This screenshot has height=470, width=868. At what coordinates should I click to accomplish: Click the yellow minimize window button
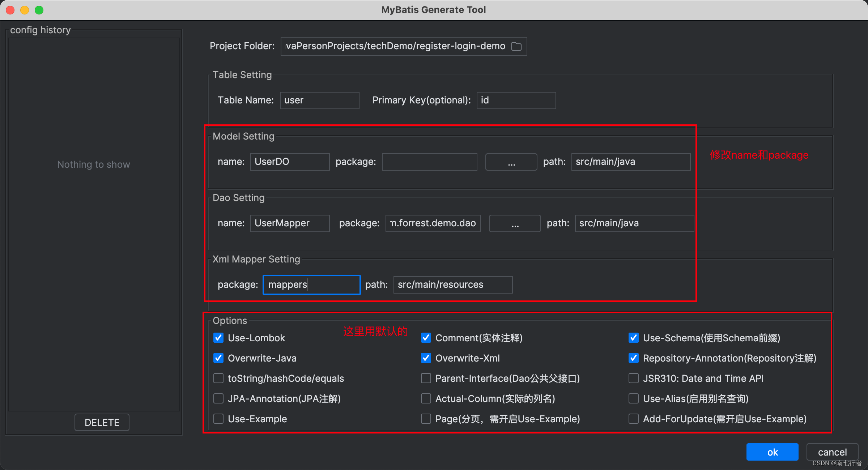(25, 10)
